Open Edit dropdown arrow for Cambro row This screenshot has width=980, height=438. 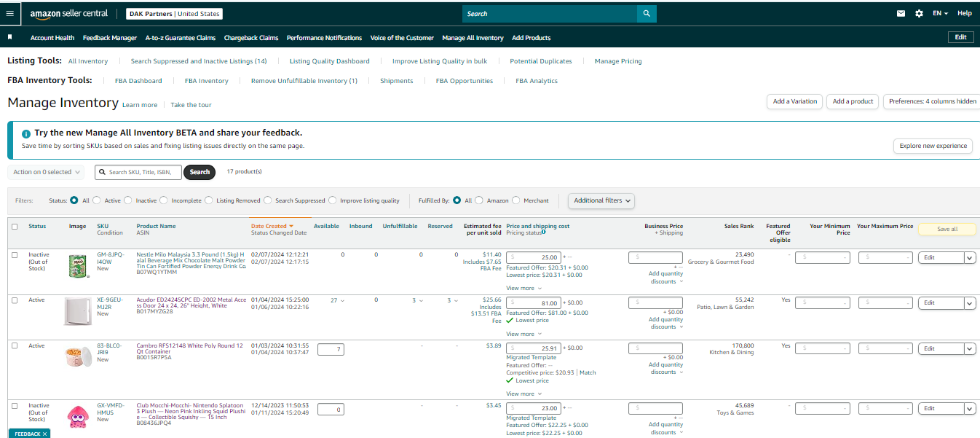(x=969, y=348)
